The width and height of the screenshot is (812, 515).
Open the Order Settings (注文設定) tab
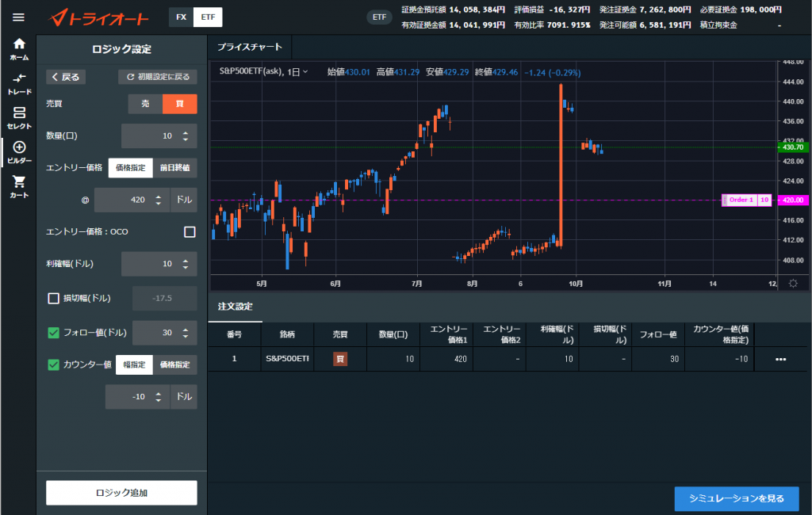(235, 307)
